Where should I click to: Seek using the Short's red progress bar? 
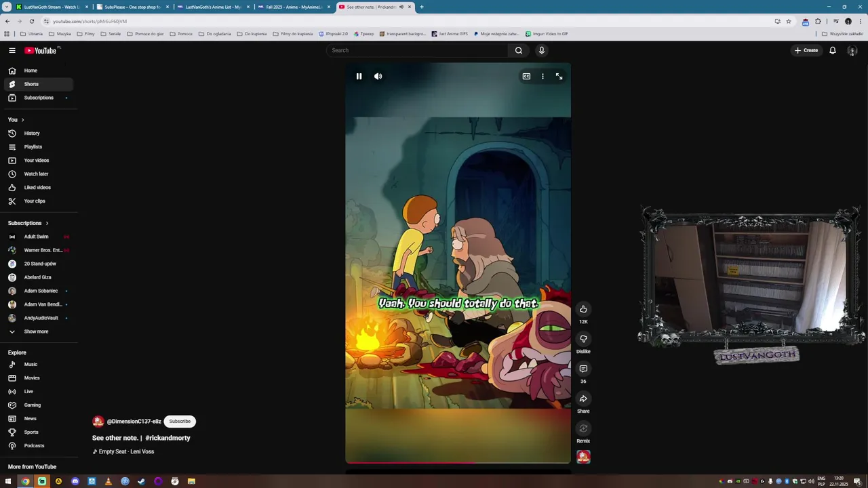click(458, 463)
